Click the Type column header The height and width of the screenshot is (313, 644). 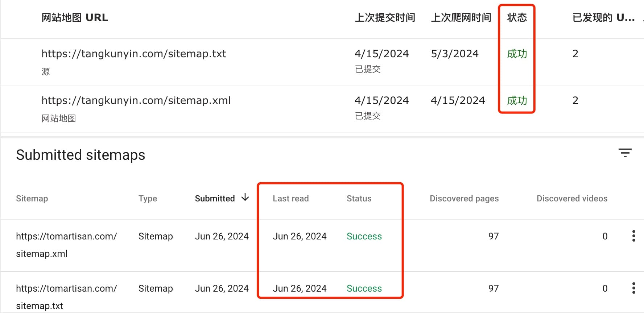148,199
